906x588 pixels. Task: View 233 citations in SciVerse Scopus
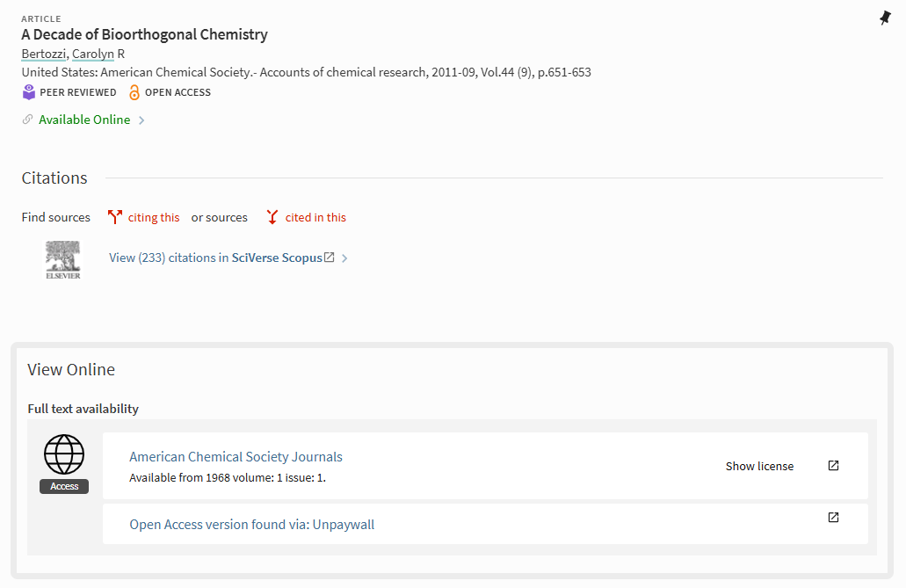click(x=215, y=258)
